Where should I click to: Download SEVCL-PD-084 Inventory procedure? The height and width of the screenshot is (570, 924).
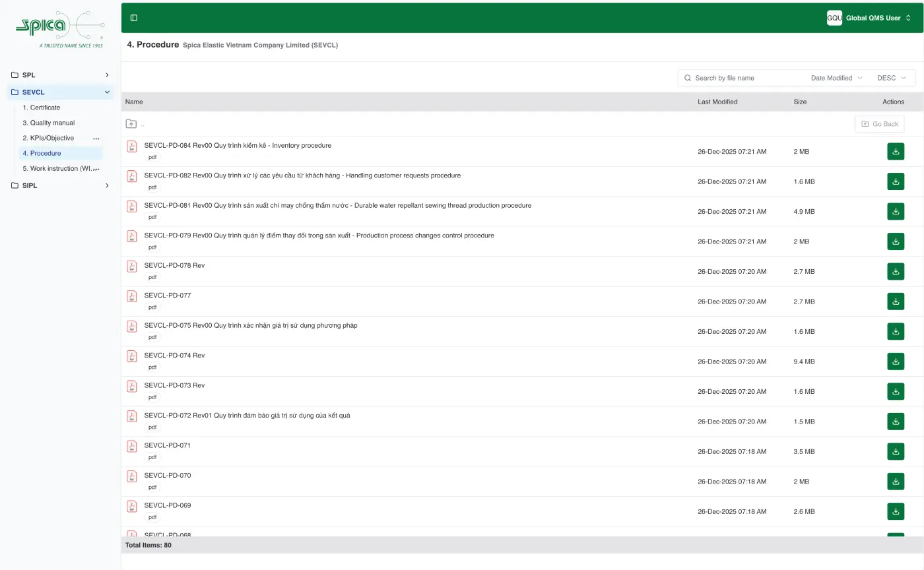point(895,151)
